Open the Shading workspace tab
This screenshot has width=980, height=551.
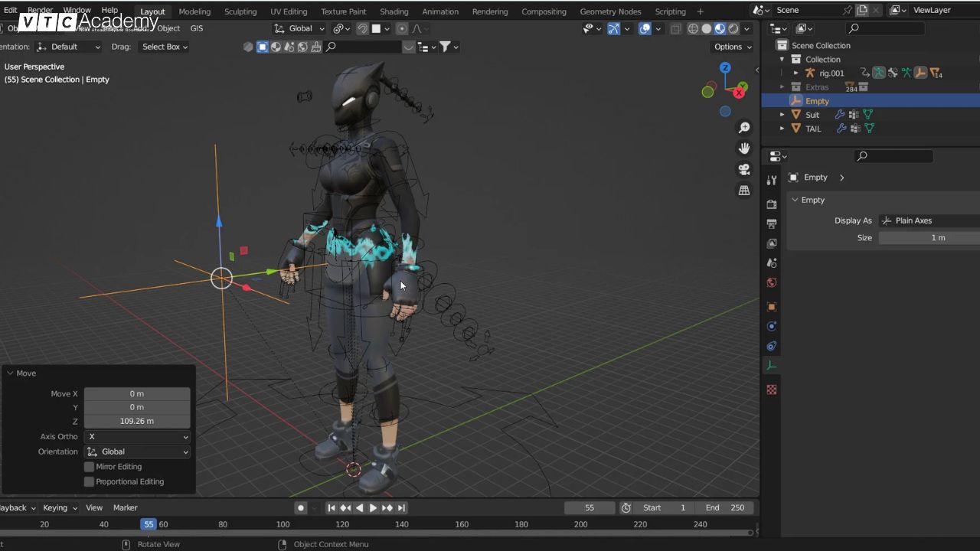394,11
